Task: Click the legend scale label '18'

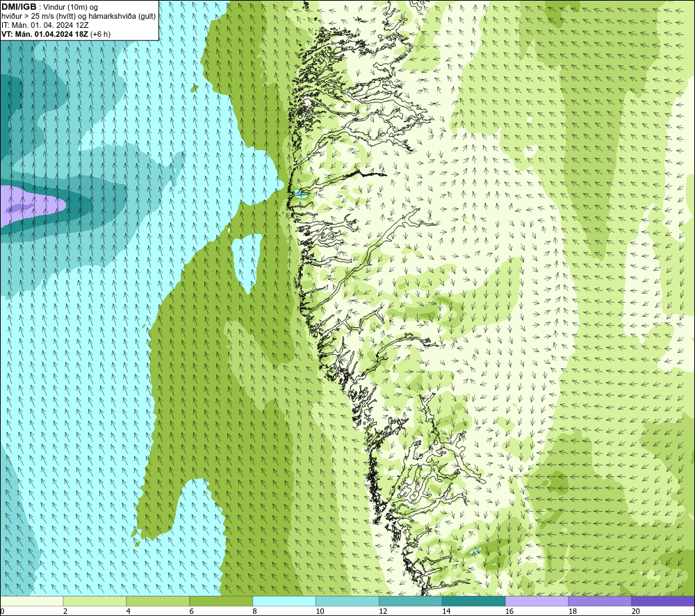Action: point(572,611)
